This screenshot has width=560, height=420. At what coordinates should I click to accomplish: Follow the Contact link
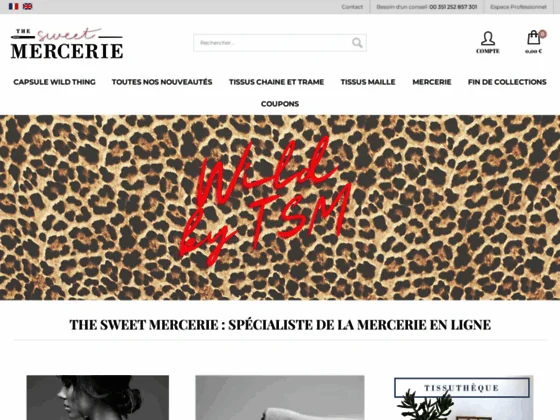[352, 7]
